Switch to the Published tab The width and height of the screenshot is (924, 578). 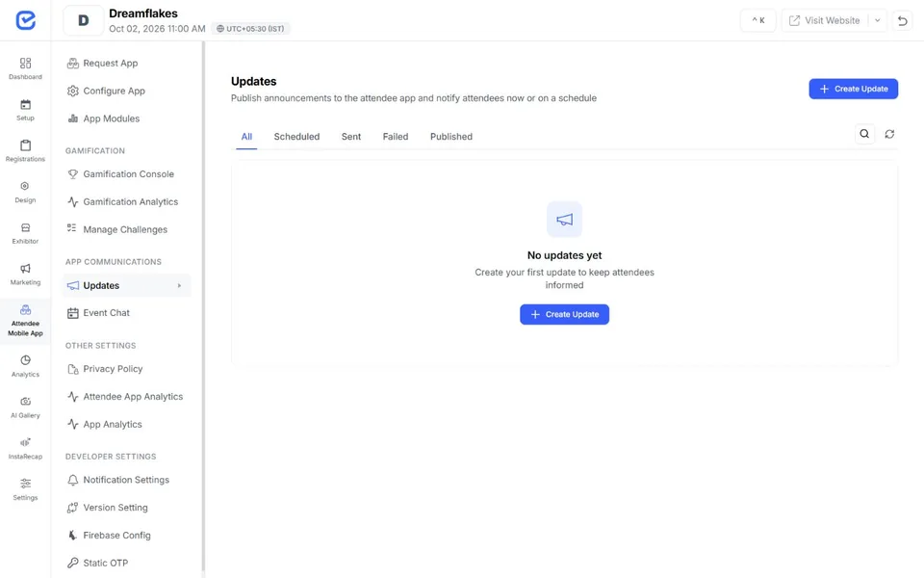click(451, 137)
